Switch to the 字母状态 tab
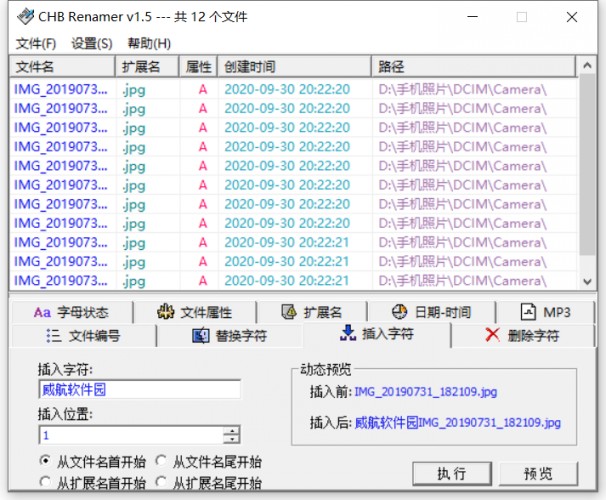This screenshot has height=500, width=606. coord(72,312)
